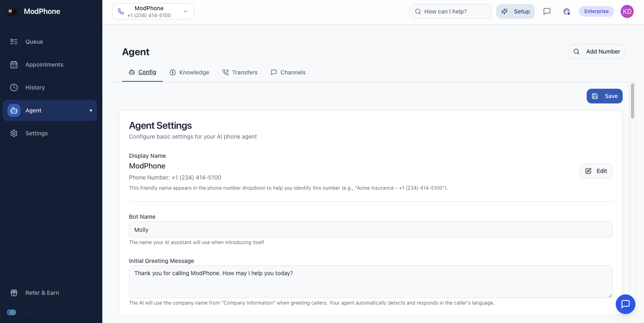Switch to the Knowledge tab
The width and height of the screenshot is (644, 323).
coord(190,72)
